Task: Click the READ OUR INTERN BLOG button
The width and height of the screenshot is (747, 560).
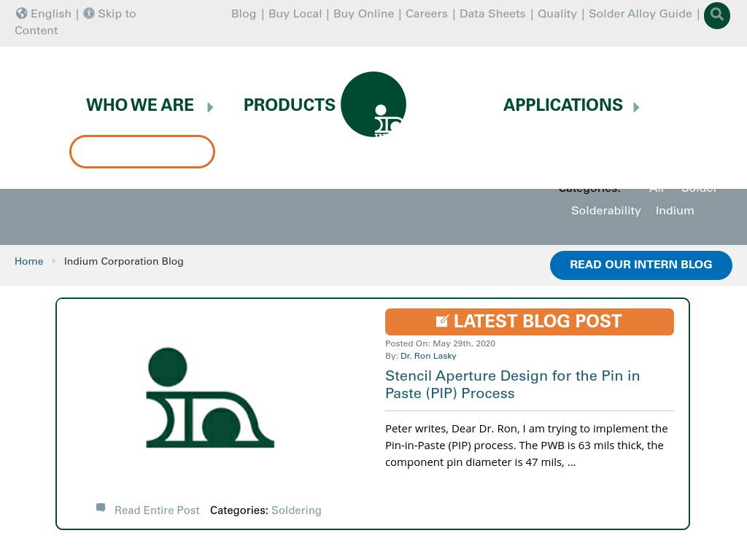Action: click(640, 265)
